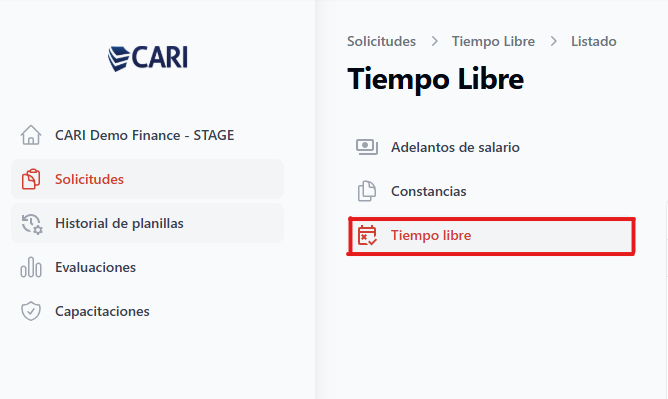Click Tiempo Libre breadcrumb link
The width and height of the screenshot is (668, 399).
click(493, 41)
